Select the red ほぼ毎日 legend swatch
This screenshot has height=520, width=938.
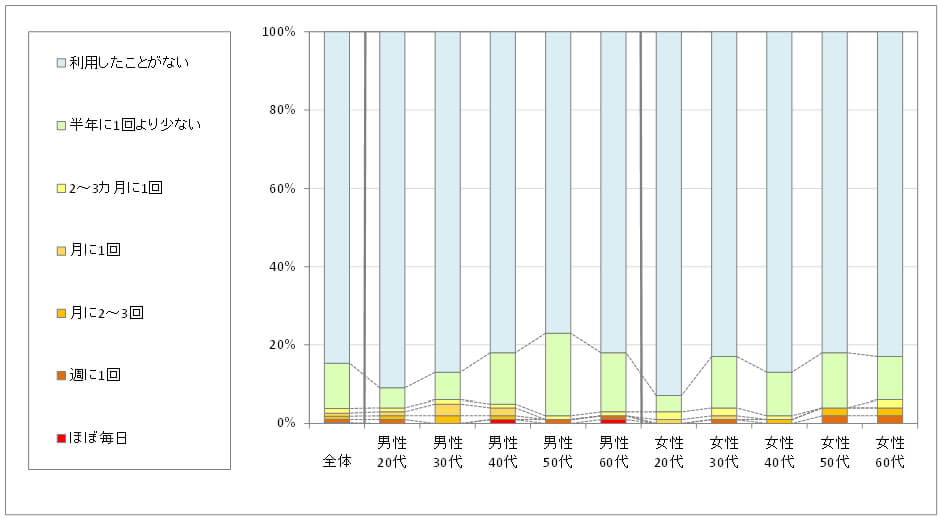click(61, 437)
